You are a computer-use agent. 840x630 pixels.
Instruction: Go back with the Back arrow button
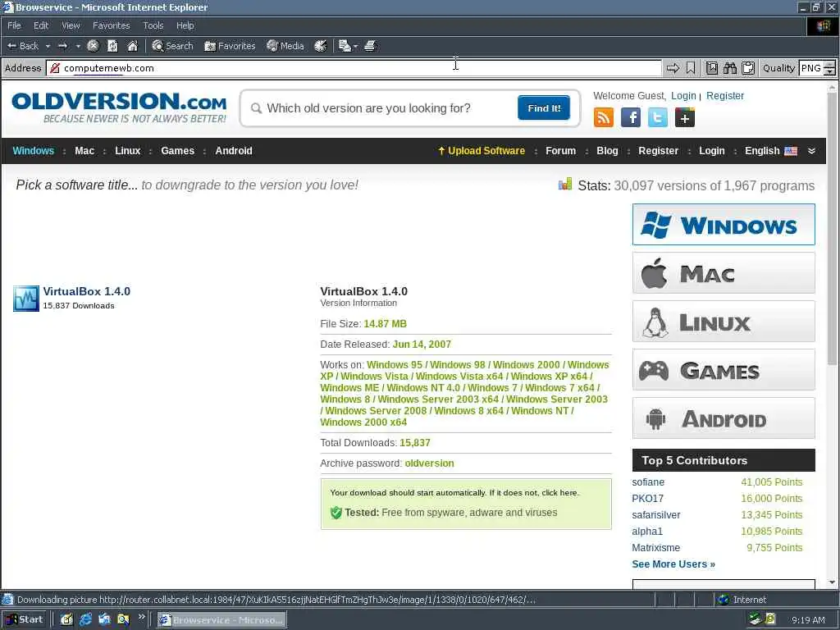point(22,46)
